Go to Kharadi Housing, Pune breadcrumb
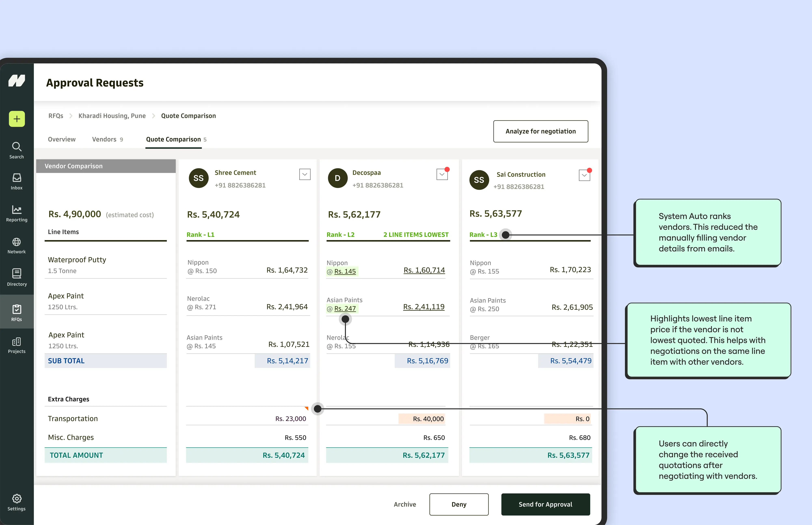This screenshot has width=812, height=525. point(112,116)
